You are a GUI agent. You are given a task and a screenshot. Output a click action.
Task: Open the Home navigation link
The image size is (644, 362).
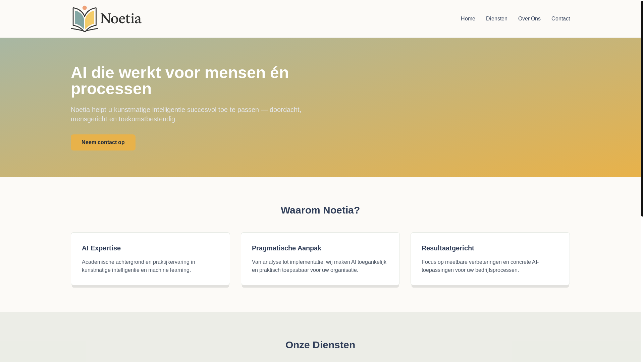[468, 19]
